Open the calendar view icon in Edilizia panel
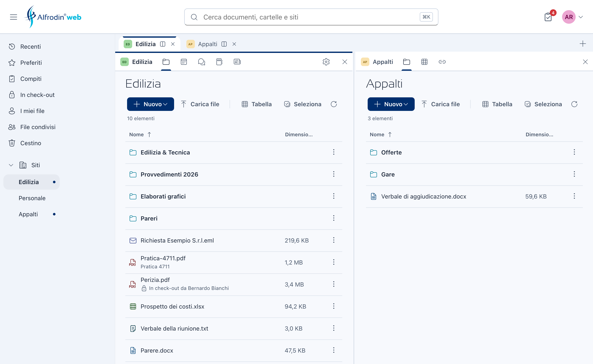This screenshot has width=593, height=364. point(184,62)
